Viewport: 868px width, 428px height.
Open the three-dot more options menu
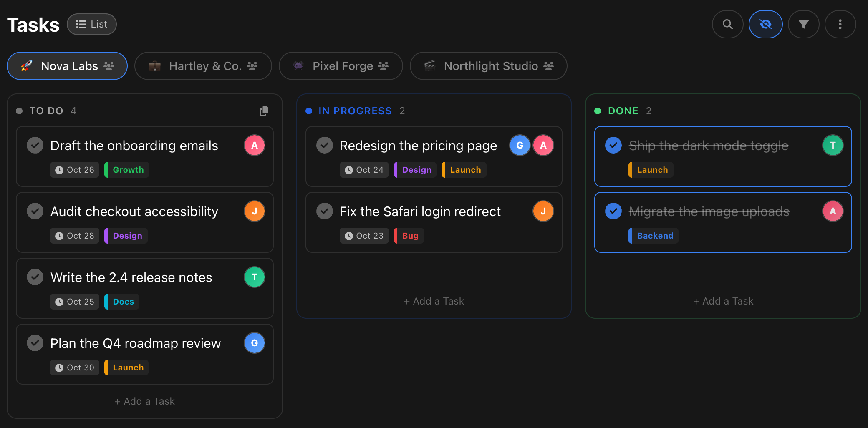pos(840,24)
